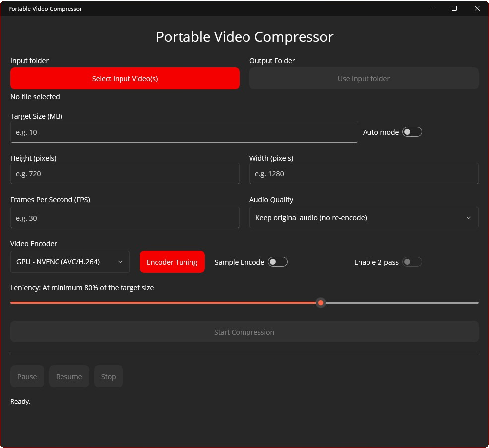This screenshot has width=489, height=448.
Task: Click the Stop button
Action: pos(108,376)
